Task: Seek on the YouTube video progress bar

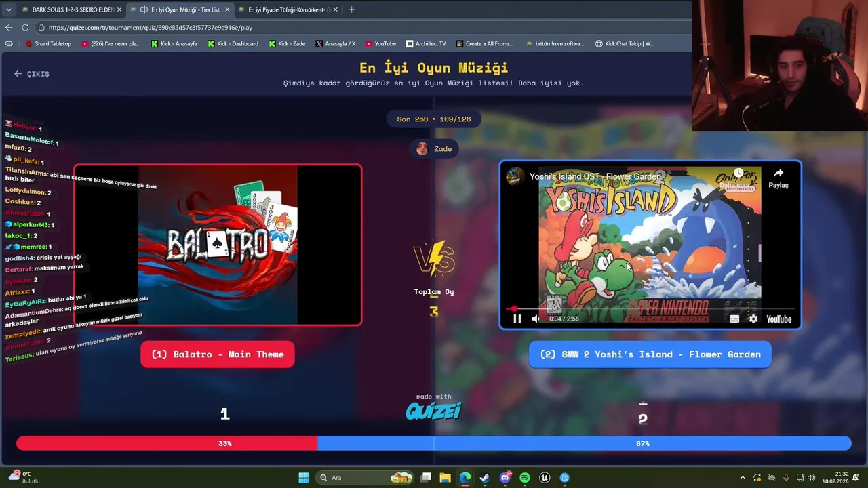Action: (650, 309)
